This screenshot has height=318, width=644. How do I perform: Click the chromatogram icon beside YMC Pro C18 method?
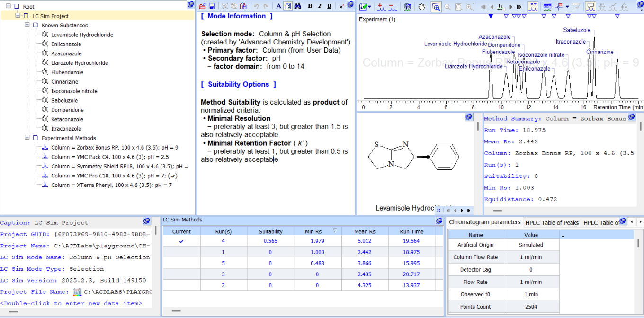pos(45,176)
